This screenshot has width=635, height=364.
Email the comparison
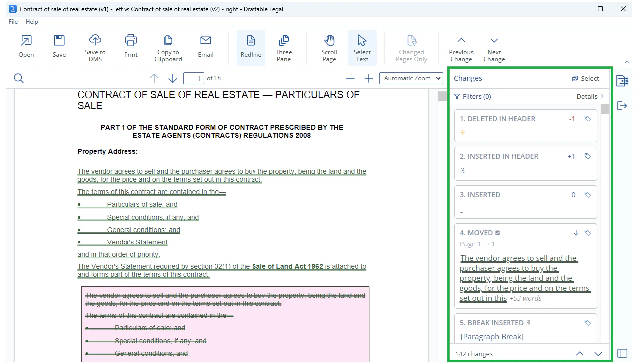[x=206, y=47]
